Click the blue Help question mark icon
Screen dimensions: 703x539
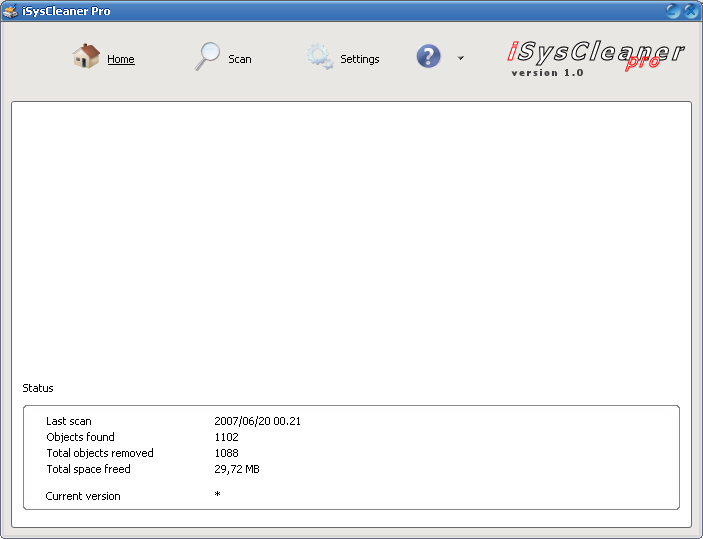429,57
